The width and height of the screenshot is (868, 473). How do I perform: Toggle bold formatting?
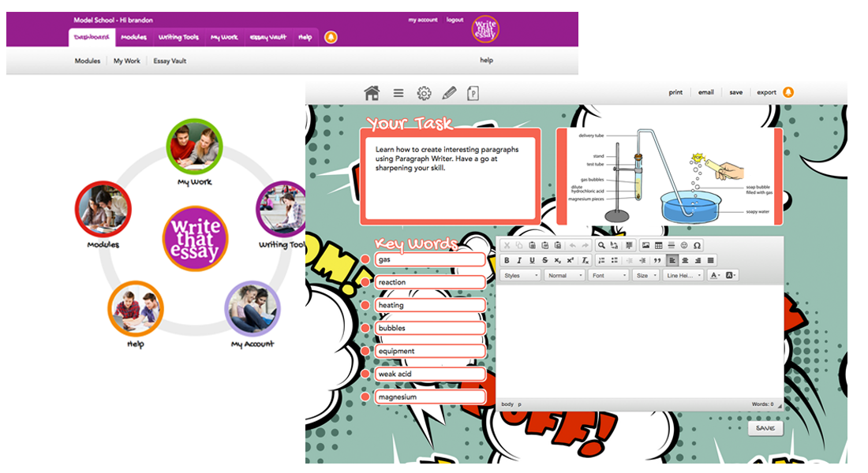click(x=507, y=261)
